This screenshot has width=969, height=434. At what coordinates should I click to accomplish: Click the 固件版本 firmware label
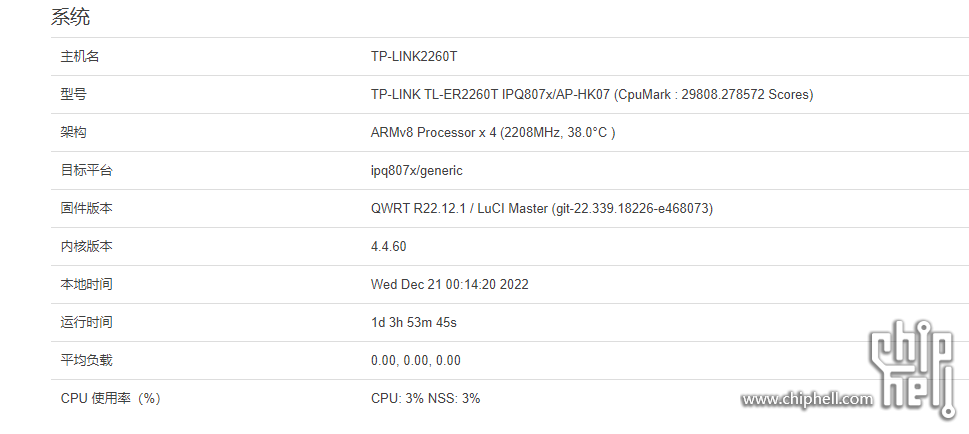[87, 208]
